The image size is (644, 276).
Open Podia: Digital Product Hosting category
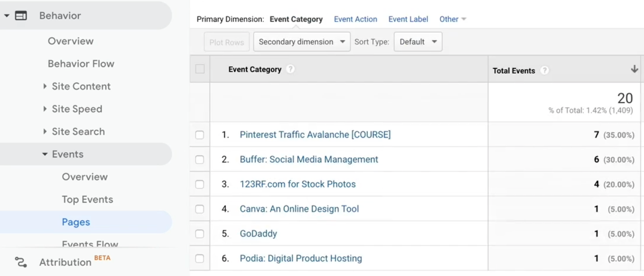tap(301, 258)
